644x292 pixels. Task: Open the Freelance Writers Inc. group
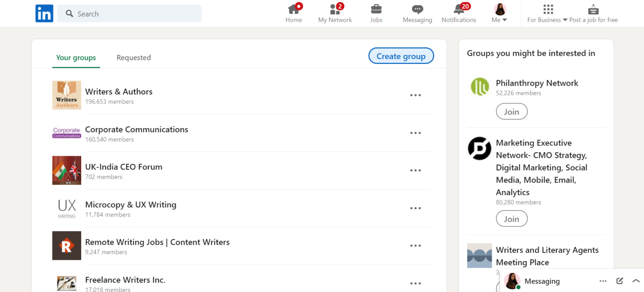[x=125, y=280]
